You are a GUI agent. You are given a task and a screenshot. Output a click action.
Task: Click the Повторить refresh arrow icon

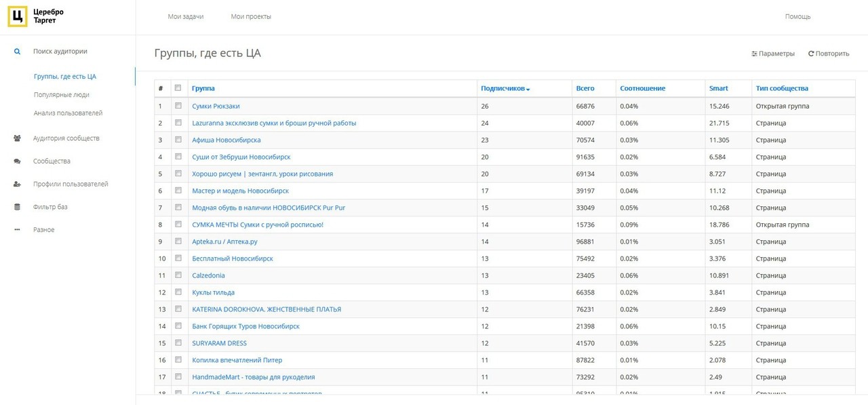point(811,54)
